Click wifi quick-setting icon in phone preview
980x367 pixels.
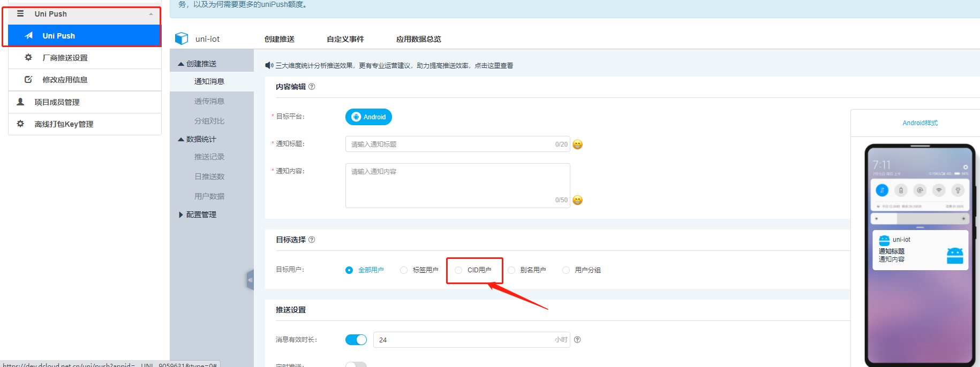939,190
